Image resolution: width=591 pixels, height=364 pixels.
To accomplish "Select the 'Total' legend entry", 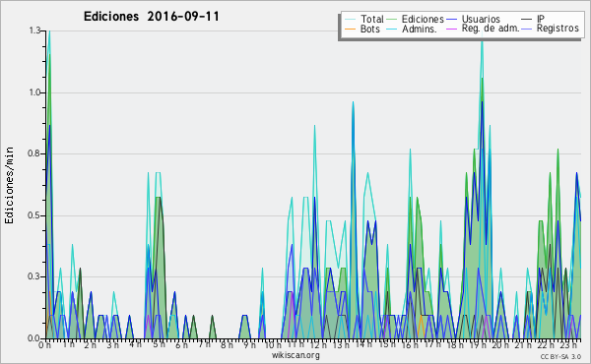I will (371, 19).
